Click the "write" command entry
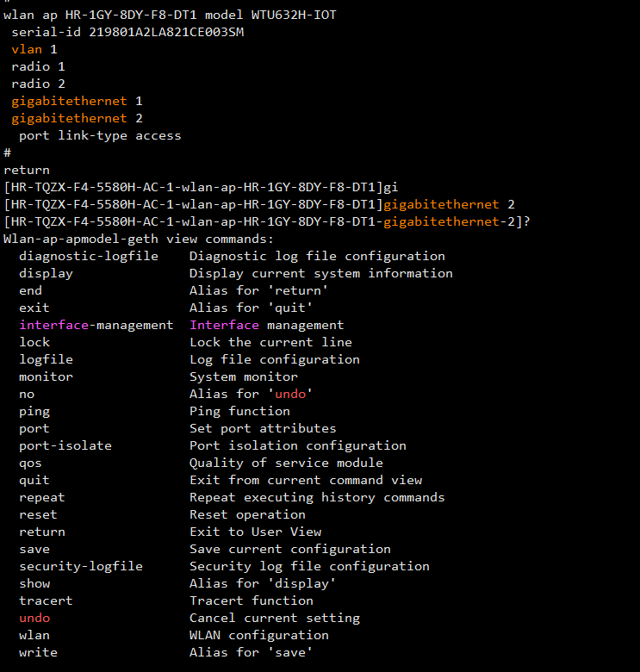The width and height of the screenshot is (640, 672). click(38, 652)
